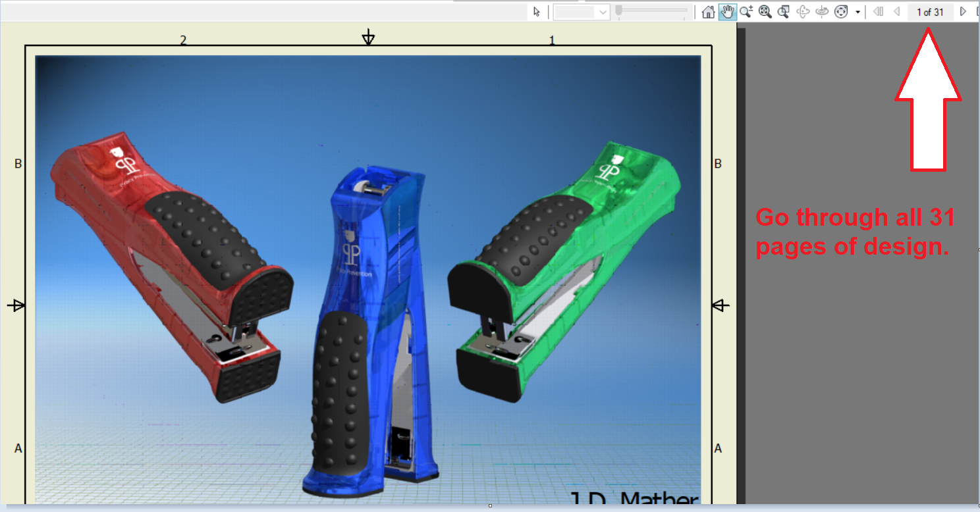Open the model views dropdown list
The image size is (980, 512).
tap(604, 11)
